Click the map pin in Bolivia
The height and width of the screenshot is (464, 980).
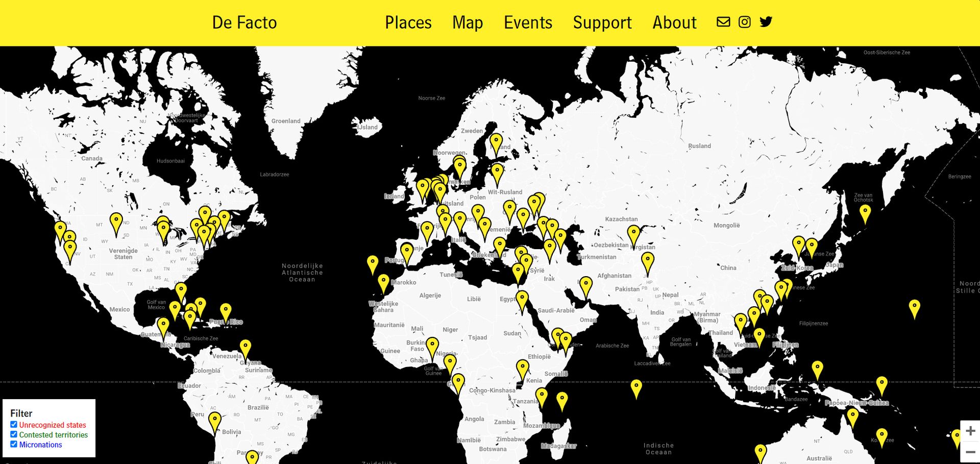point(215,421)
